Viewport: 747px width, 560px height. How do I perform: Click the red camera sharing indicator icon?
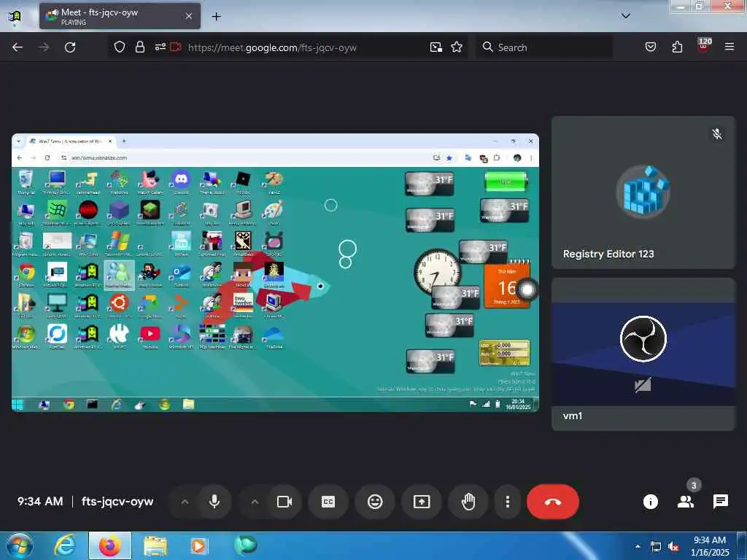pos(176,47)
